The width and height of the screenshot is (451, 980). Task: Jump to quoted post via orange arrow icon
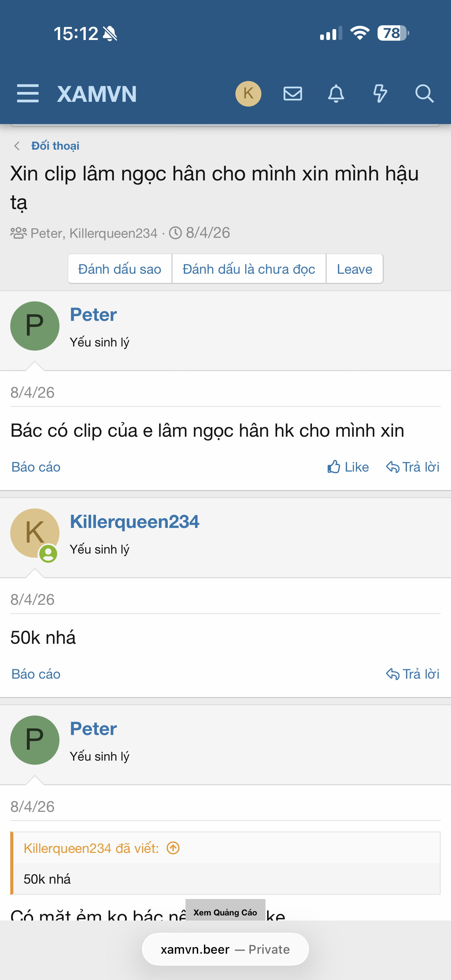173,848
